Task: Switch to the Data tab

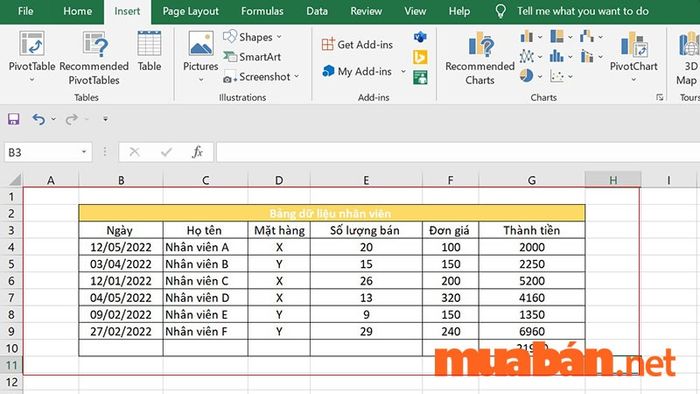Action: [317, 11]
